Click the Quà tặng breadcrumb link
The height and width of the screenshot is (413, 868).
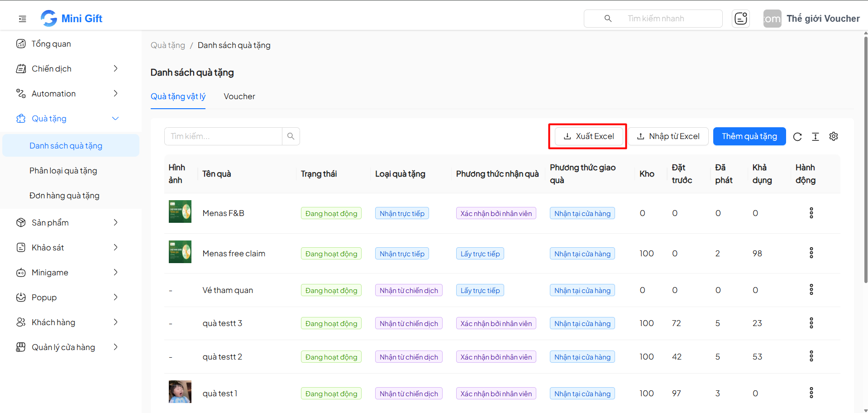click(168, 45)
